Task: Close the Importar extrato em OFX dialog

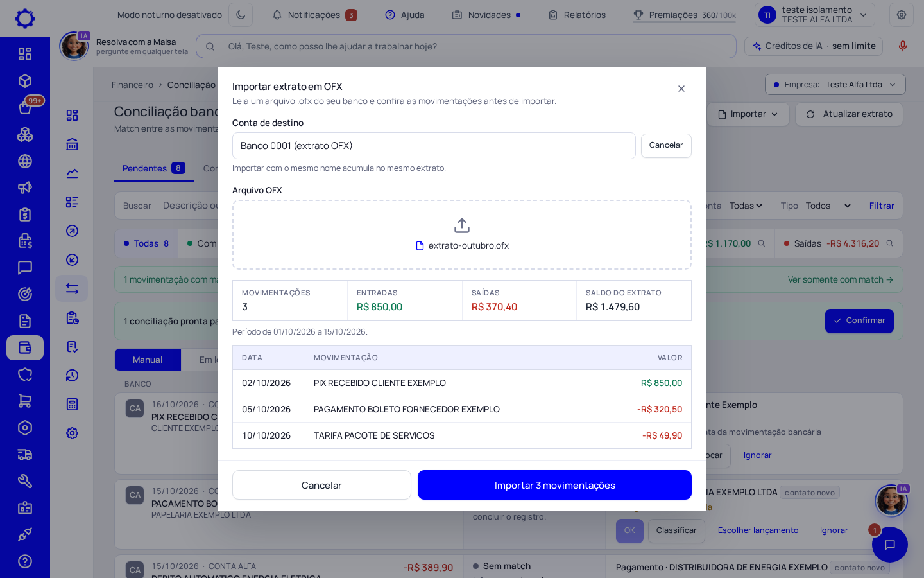Action: coord(681,89)
